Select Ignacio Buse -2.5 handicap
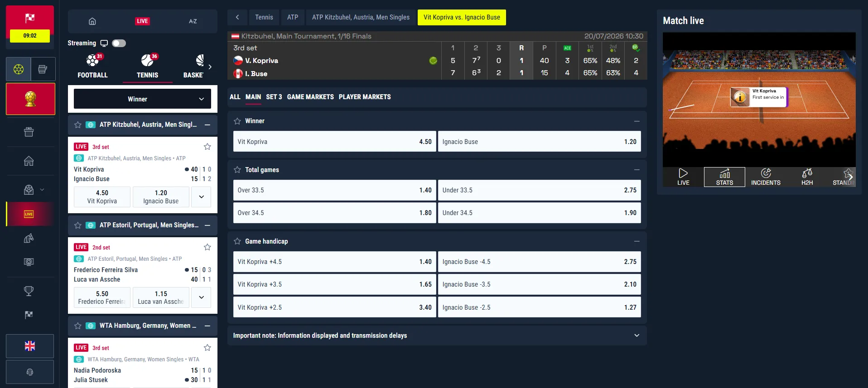The height and width of the screenshot is (388, 868). click(540, 307)
